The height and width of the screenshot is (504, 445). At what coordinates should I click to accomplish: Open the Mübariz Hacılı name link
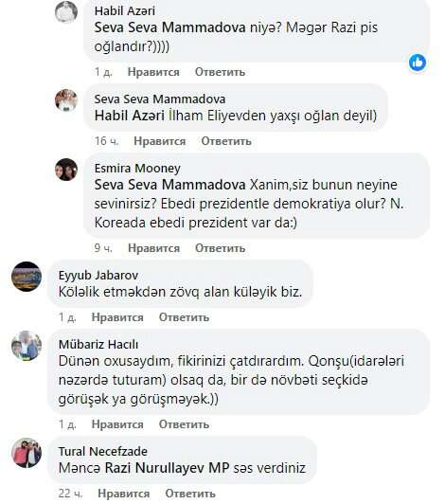98,345
